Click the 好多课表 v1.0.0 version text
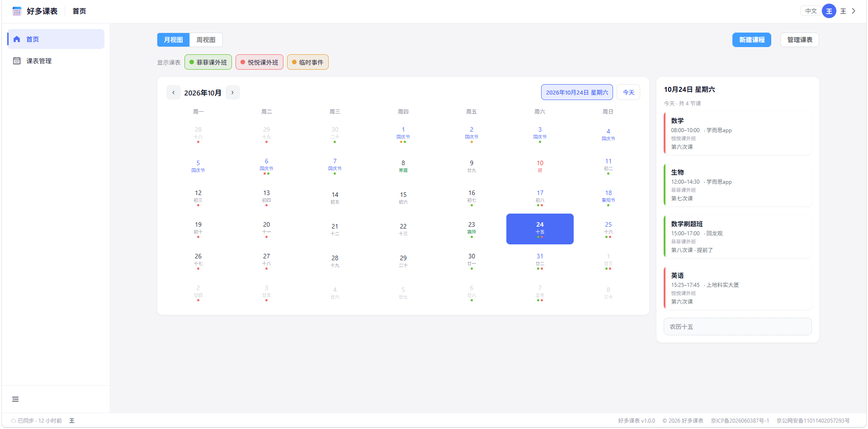868x429 pixels. click(637, 421)
